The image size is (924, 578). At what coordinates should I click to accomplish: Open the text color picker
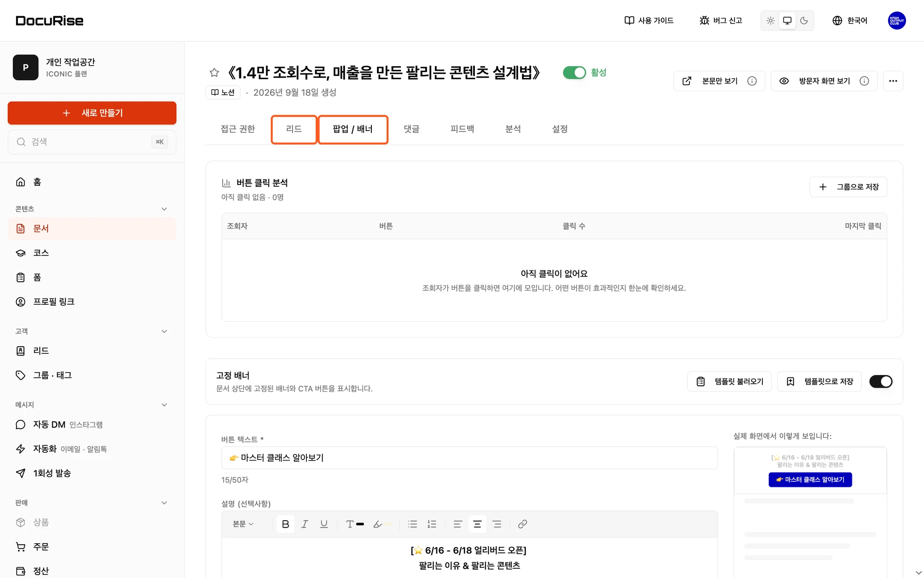click(354, 524)
